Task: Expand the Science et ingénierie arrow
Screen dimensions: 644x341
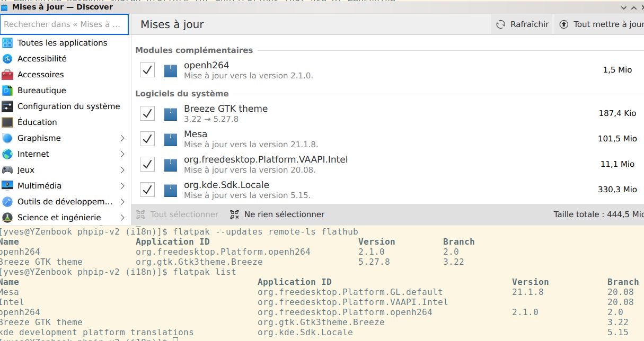Action: pyautogui.click(x=122, y=218)
